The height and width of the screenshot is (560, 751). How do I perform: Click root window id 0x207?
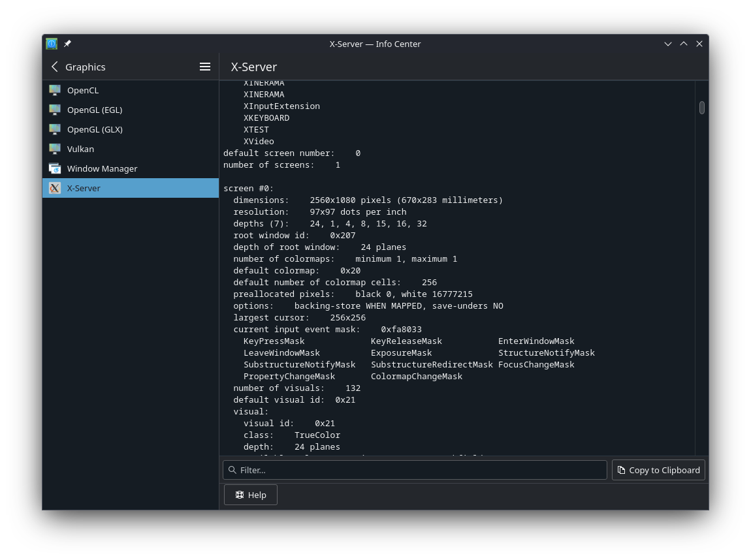[295, 235]
